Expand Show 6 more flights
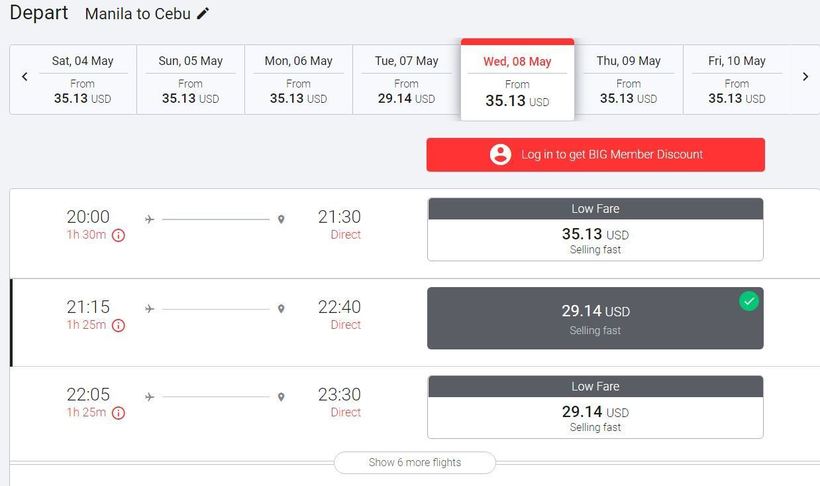820x486 pixels. pyautogui.click(x=415, y=462)
